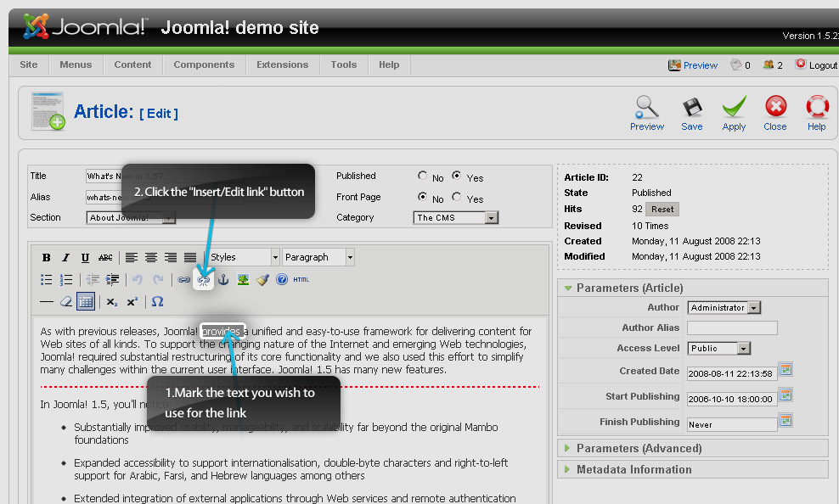
Task: Click the Author Alias input field
Action: click(732, 328)
